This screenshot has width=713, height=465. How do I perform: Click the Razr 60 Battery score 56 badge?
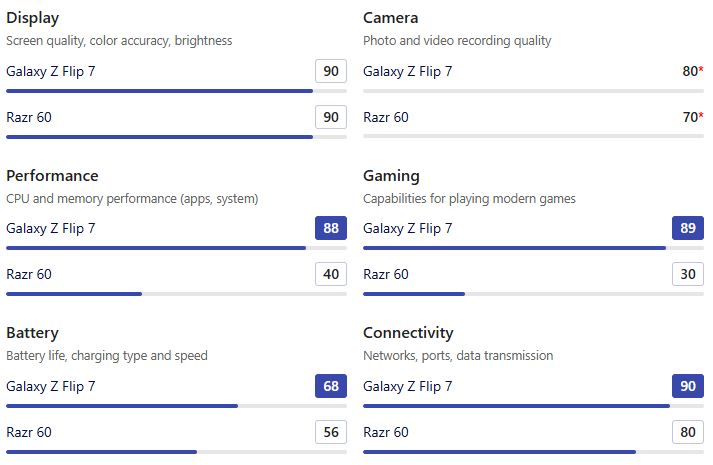point(331,432)
